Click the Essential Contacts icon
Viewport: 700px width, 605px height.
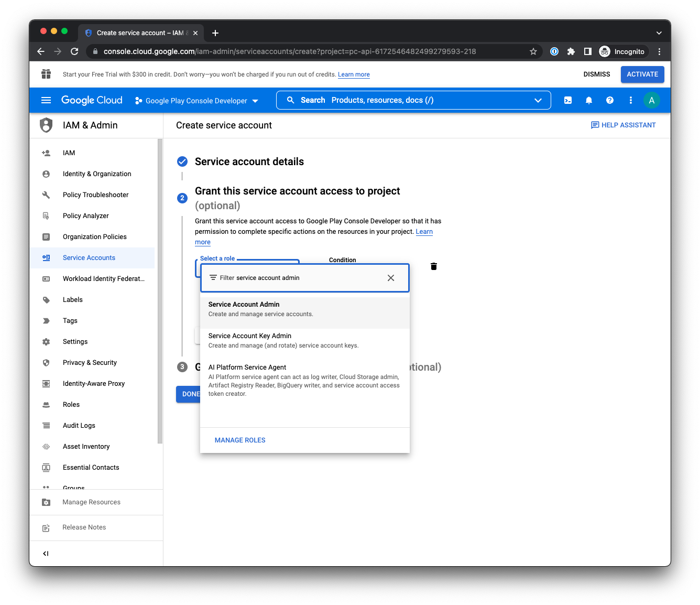pos(46,468)
